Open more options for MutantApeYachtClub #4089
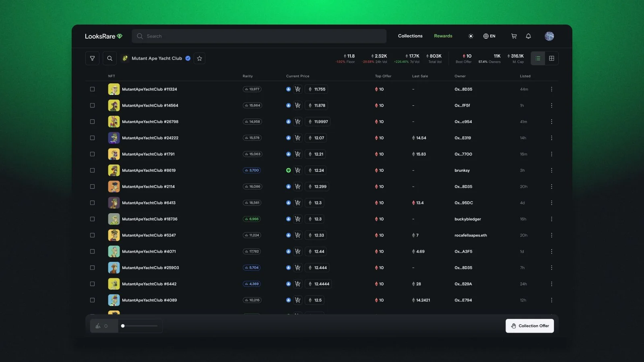Screen dimensions: 644x362 pyautogui.click(x=551, y=300)
